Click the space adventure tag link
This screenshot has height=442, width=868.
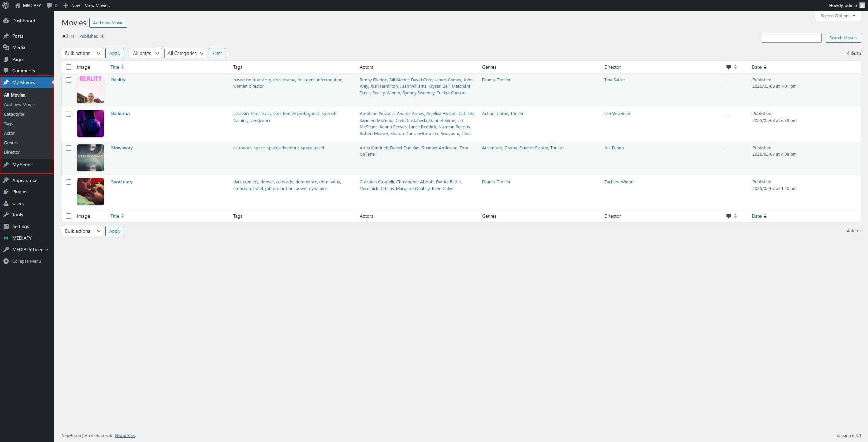[283, 148]
